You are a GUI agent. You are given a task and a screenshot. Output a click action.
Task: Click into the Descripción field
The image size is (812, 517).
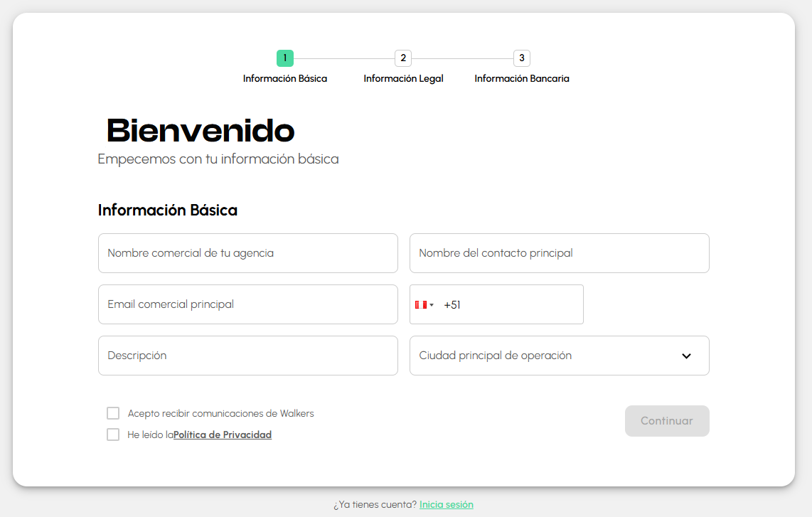[248, 356]
